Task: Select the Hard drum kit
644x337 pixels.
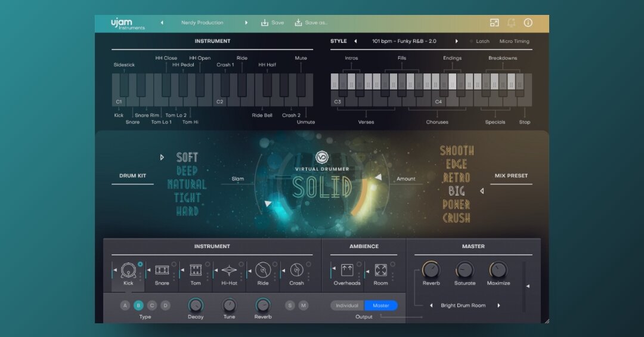Action: [187, 211]
